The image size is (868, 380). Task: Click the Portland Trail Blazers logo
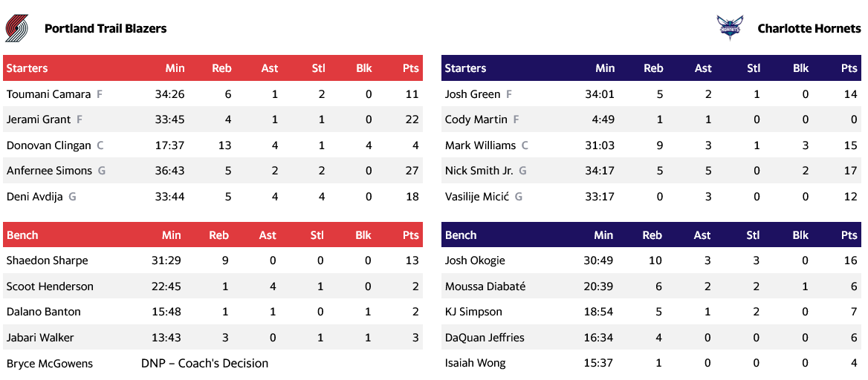[16, 28]
